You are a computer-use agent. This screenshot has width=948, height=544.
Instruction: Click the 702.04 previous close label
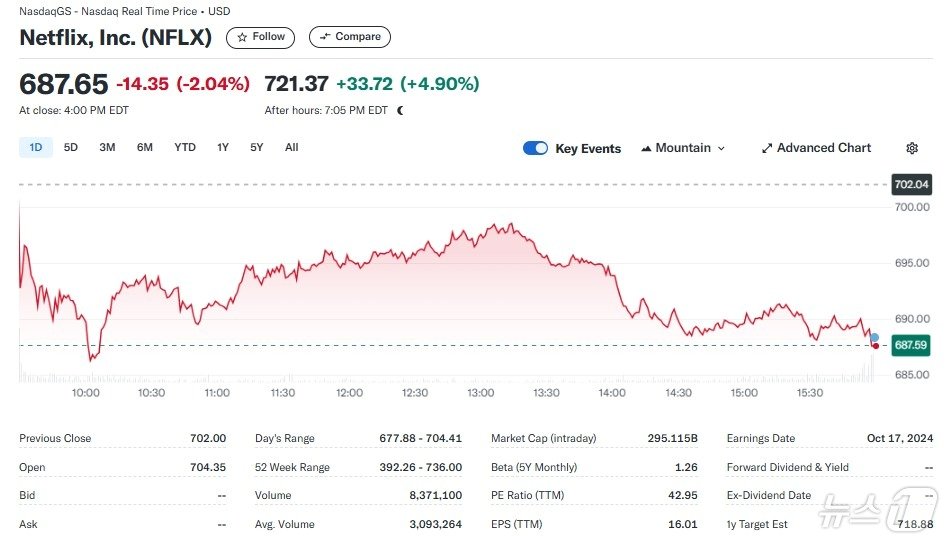pos(911,184)
